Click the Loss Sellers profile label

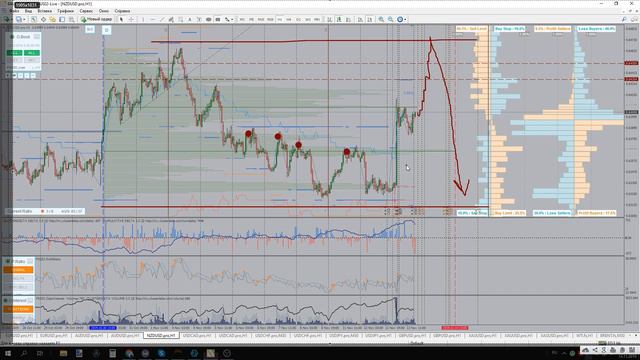[552, 213]
